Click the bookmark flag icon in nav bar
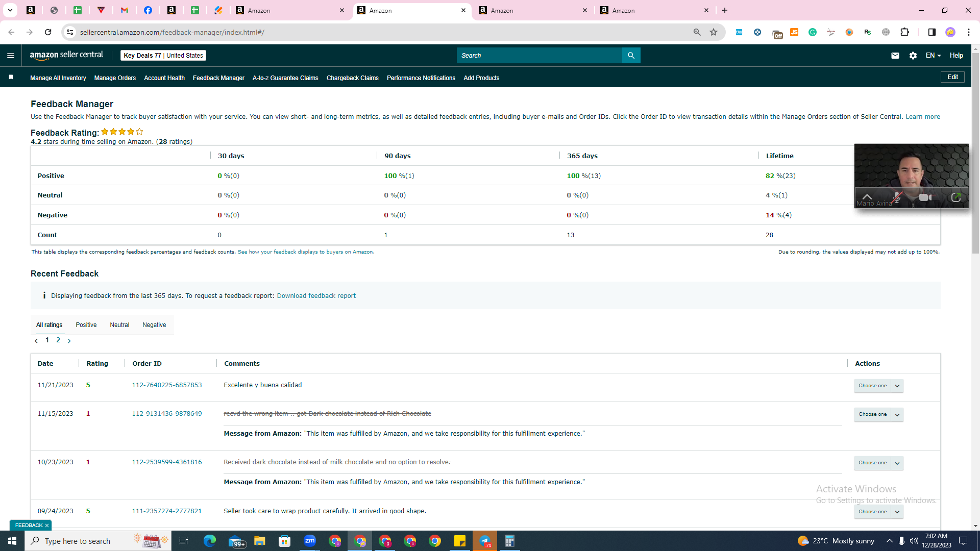Viewport: 980px width, 551px height. pyautogui.click(x=11, y=78)
